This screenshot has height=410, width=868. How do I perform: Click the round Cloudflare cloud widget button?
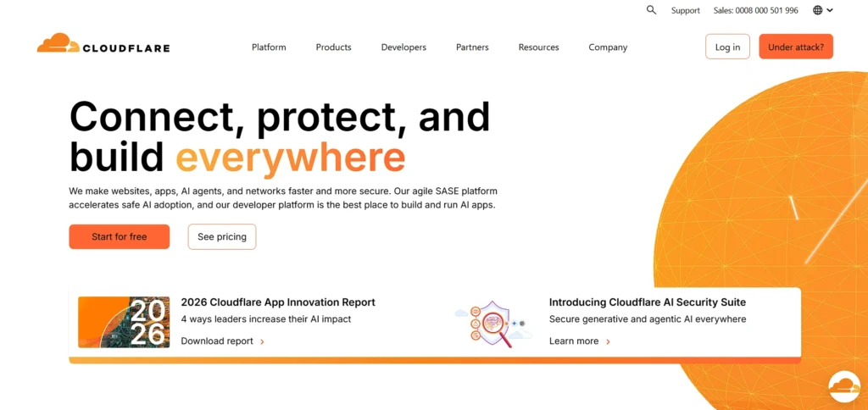tap(845, 387)
